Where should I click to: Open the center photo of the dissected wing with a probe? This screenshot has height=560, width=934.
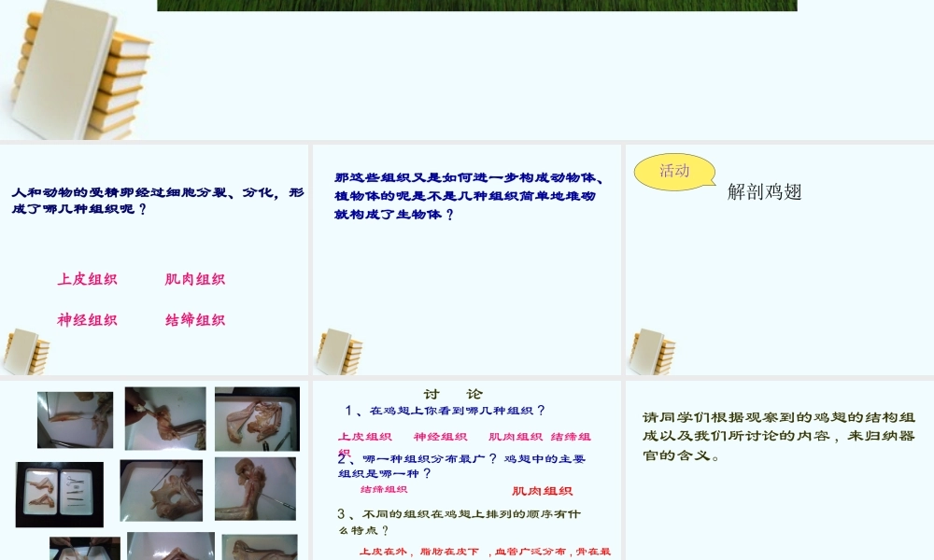pos(162,490)
